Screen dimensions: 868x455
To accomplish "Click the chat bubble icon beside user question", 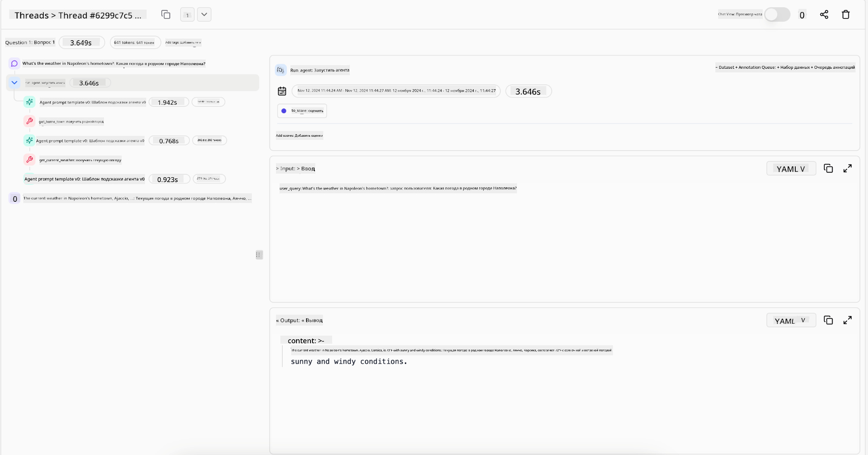I will coord(14,64).
